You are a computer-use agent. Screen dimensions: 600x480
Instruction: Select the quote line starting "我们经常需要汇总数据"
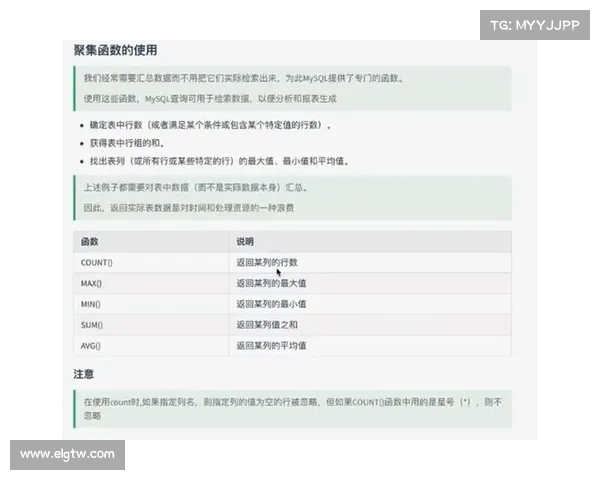click(243, 78)
